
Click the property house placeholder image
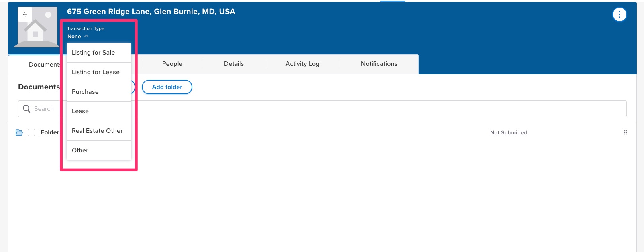coord(37,28)
